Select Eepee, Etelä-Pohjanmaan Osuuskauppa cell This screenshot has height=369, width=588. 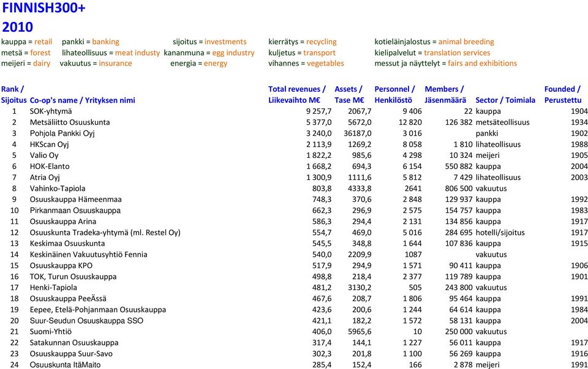pos(98,310)
